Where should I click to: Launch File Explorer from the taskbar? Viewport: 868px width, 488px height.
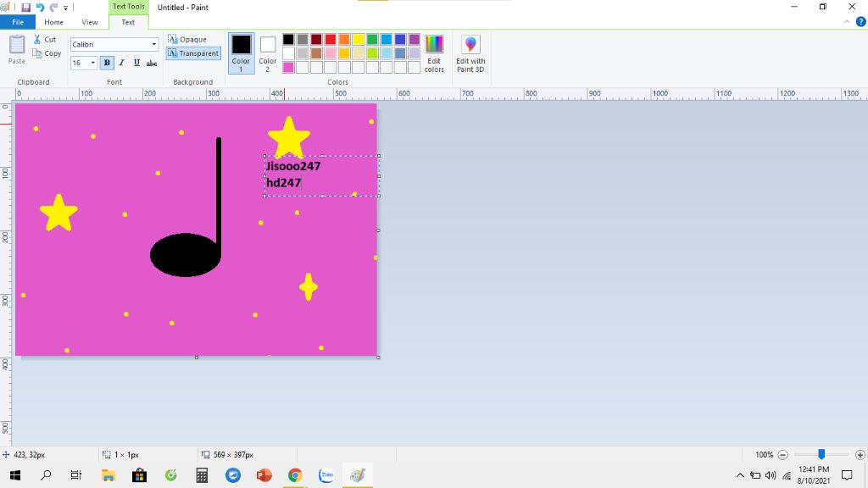point(108,475)
